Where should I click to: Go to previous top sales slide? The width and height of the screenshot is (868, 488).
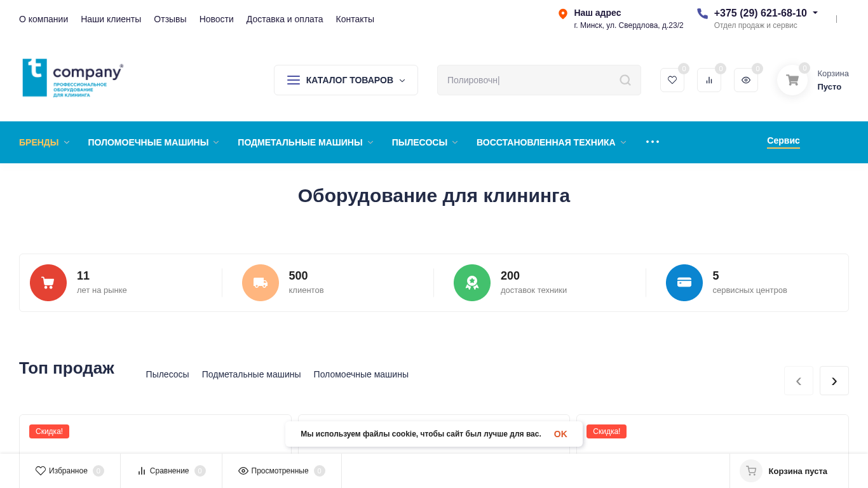(799, 381)
